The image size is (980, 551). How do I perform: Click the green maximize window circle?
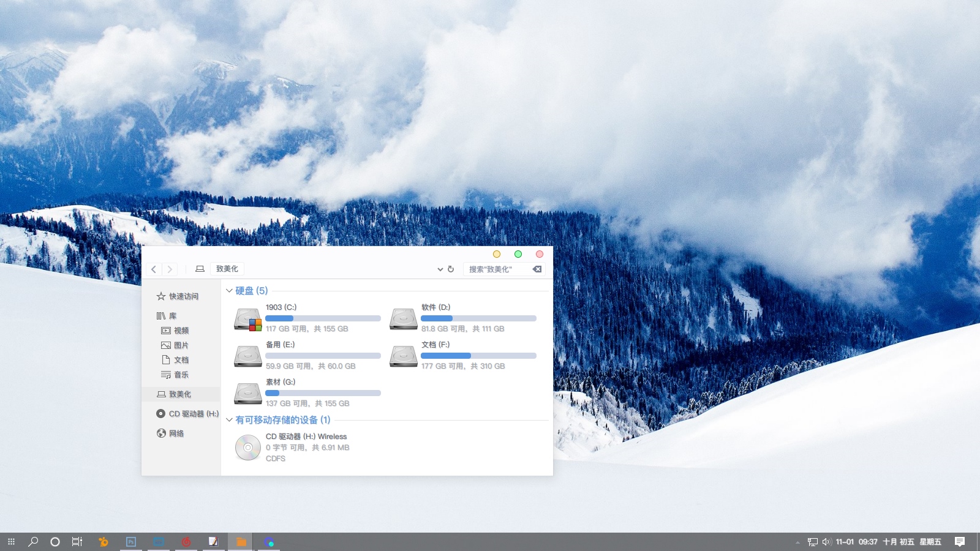pos(518,254)
